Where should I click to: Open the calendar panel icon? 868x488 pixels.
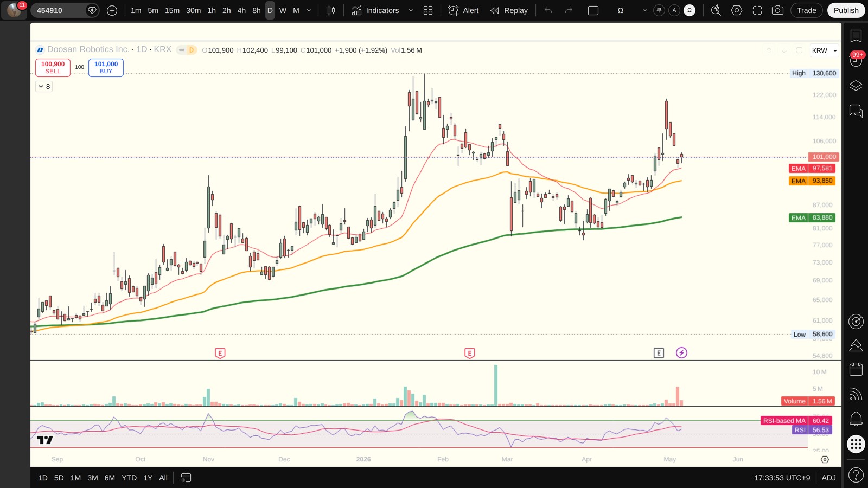[856, 369]
